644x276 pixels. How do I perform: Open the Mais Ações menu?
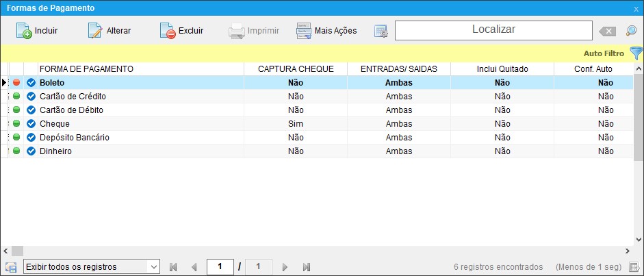click(326, 31)
